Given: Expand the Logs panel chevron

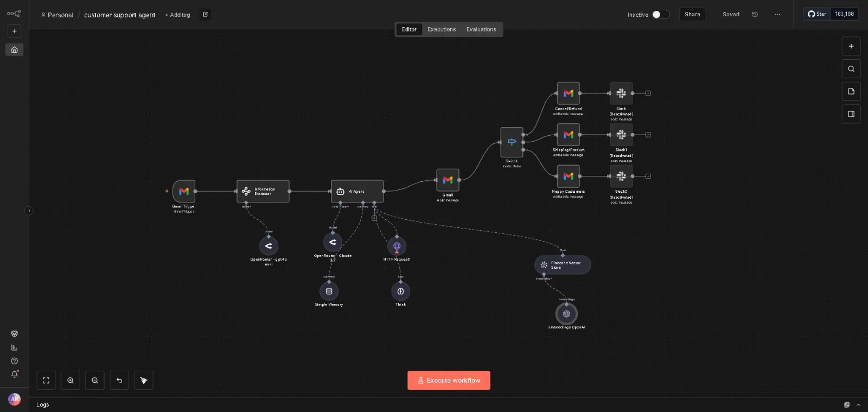Looking at the screenshot, I should (x=858, y=405).
